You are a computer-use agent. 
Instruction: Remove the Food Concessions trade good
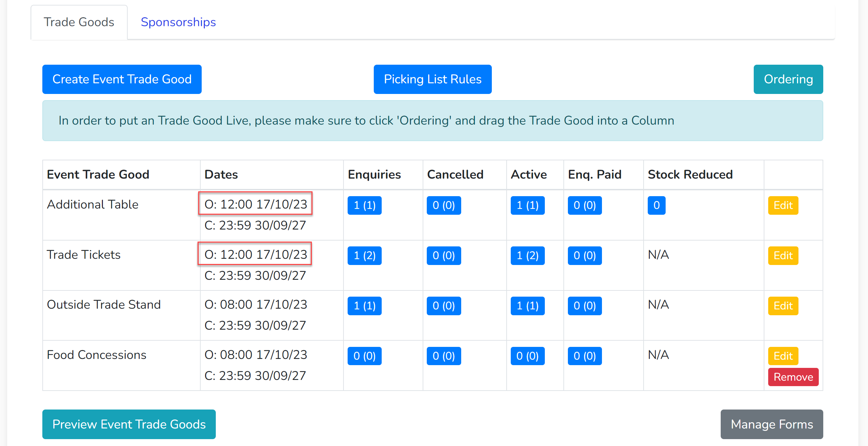click(x=793, y=377)
